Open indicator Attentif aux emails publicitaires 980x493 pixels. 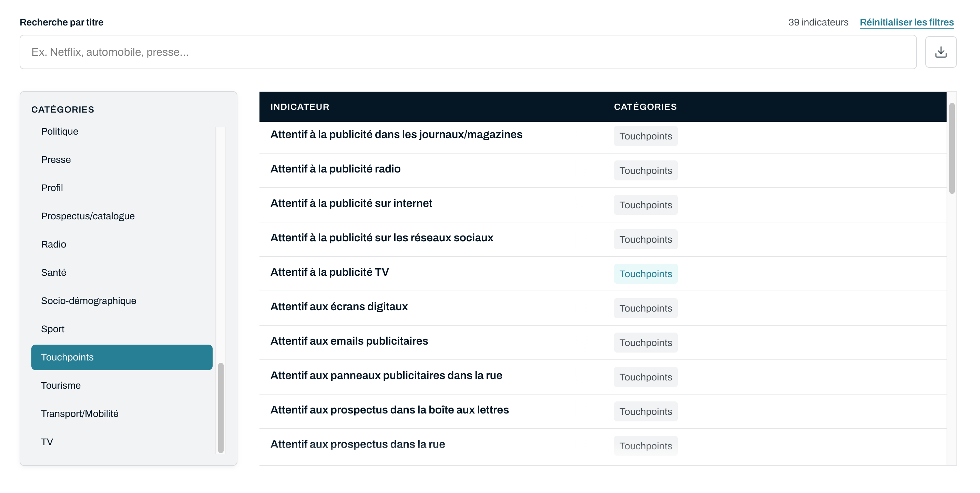click(349, 341)
